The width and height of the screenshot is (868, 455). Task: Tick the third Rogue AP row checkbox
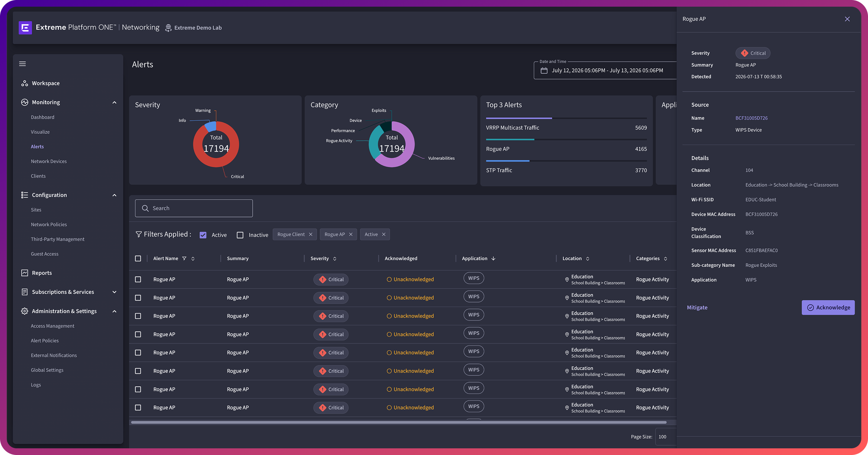point(138,316)
